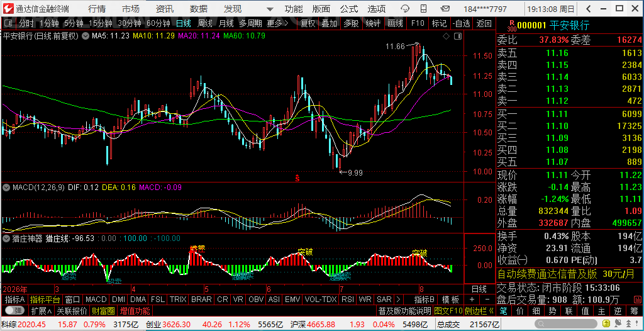Click the plus zoom-in button for indicators
This screenshot has width=644, height=331.
coord(472,300)
